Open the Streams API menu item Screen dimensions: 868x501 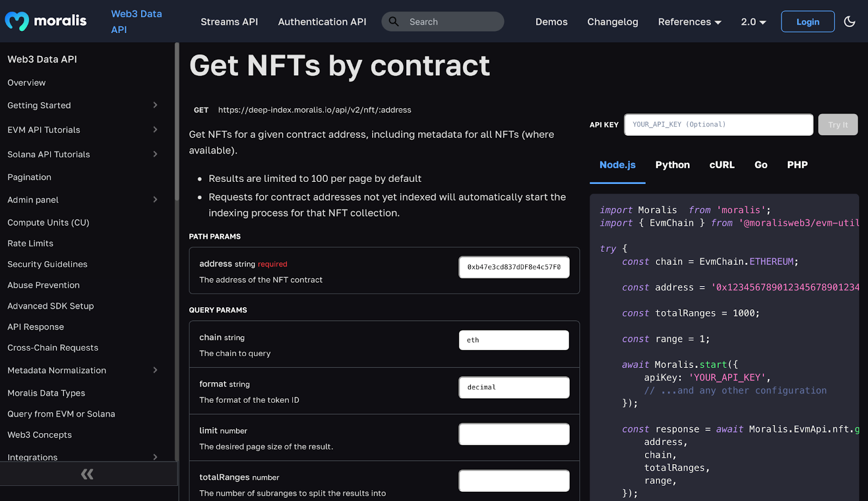[229, 22]
